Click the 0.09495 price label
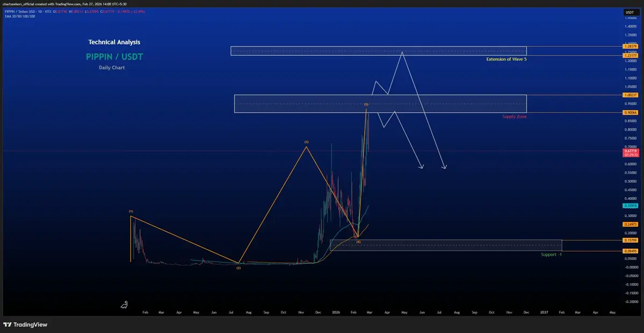The image size is (644, 333). 631,251
